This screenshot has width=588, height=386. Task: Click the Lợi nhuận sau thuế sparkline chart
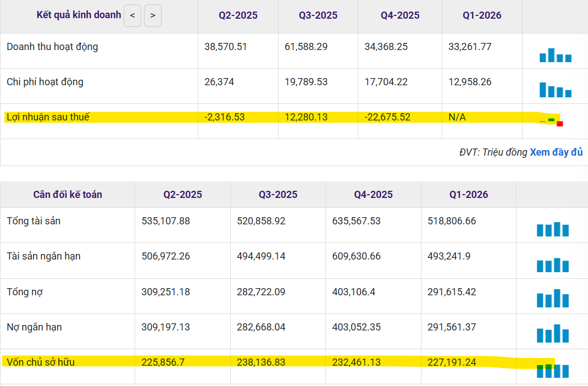click(x=551, y=122)
